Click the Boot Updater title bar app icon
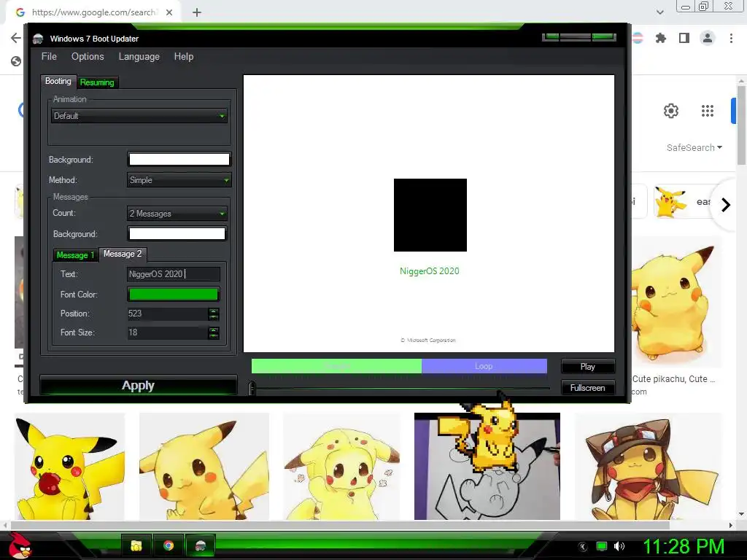The height and width of the screenshot is (560, 747). pos(38,39)
